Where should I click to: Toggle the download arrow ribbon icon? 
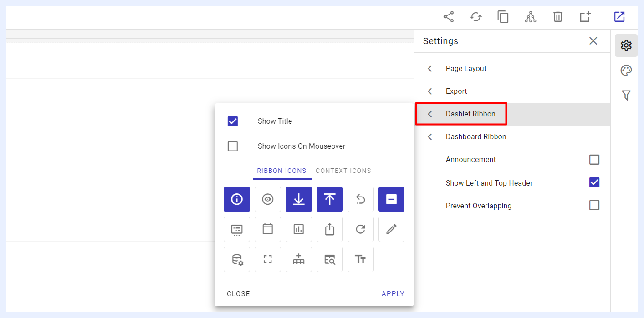pos(299,199)
